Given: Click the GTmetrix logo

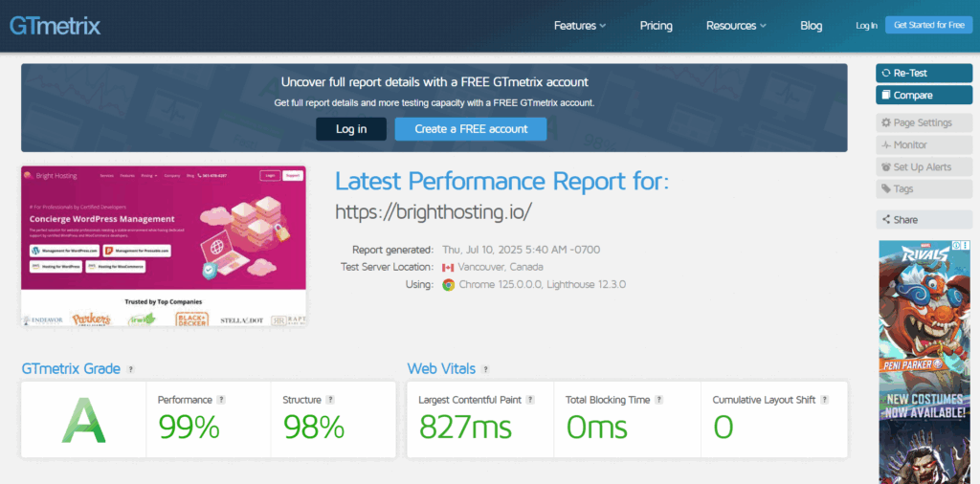Looking at the screenshot, I should 55,26.
